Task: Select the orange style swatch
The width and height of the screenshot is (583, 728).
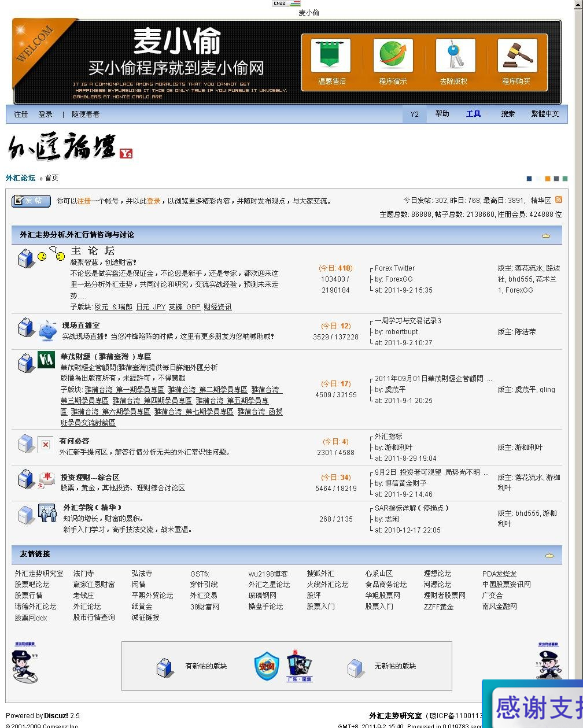Action: tap(547, 179)
